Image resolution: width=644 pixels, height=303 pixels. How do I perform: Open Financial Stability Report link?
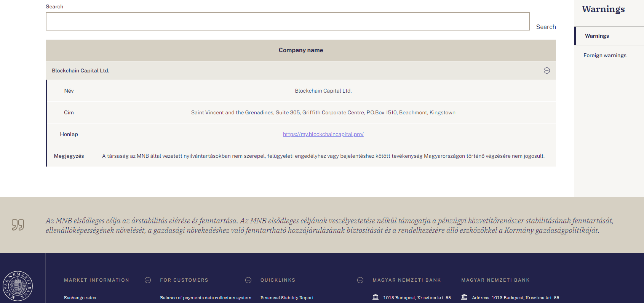click(287, 298)
